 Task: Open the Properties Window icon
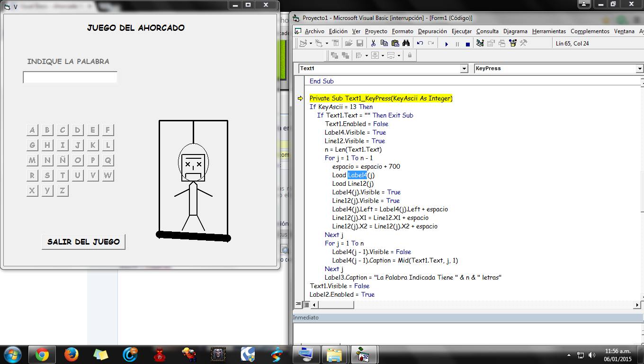(491, 43)
